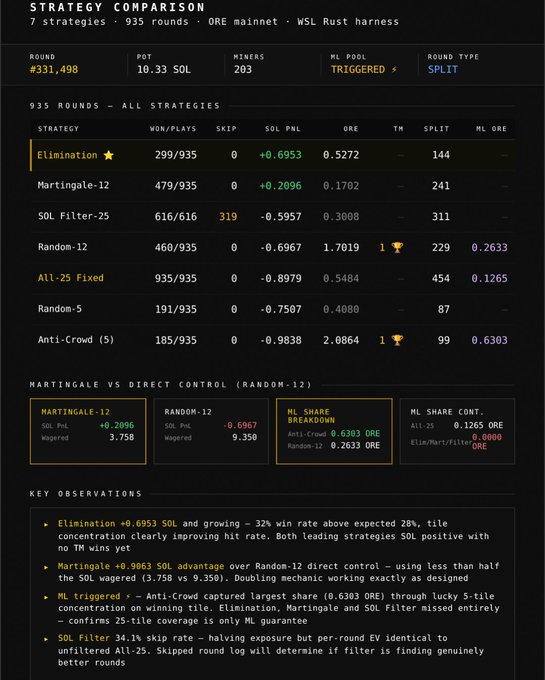Screen dimensions: 545x680
Task: Select the All-25 Fixed strategy name
Action: (71, 278)
